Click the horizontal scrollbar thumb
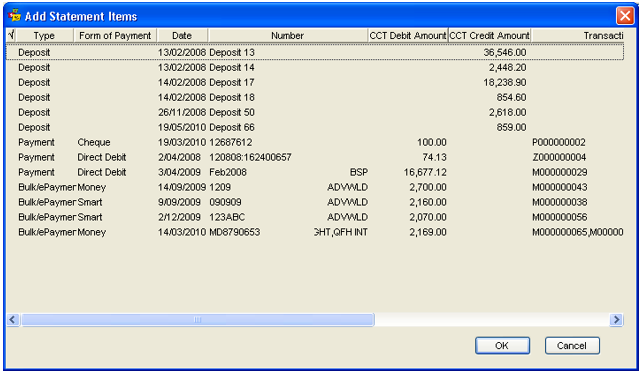 click(x=198, y=320)
